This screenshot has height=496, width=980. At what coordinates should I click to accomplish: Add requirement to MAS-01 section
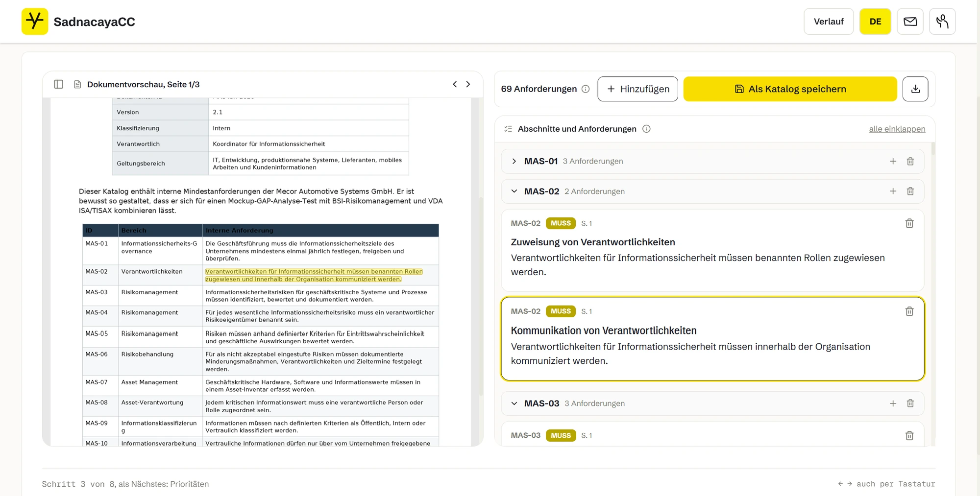point(893,161)
